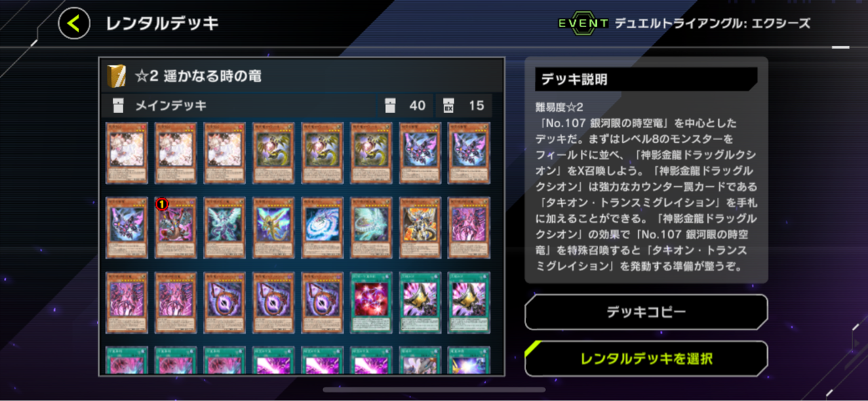Select the main deck card count icon (40)
Screen dimensions: 868x401
coord(390,106)
